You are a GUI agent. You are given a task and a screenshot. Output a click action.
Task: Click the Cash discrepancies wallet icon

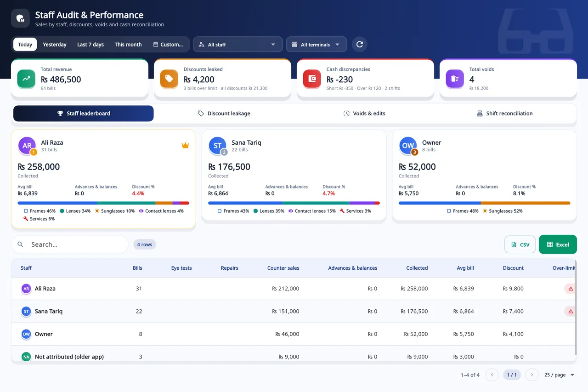312,79
